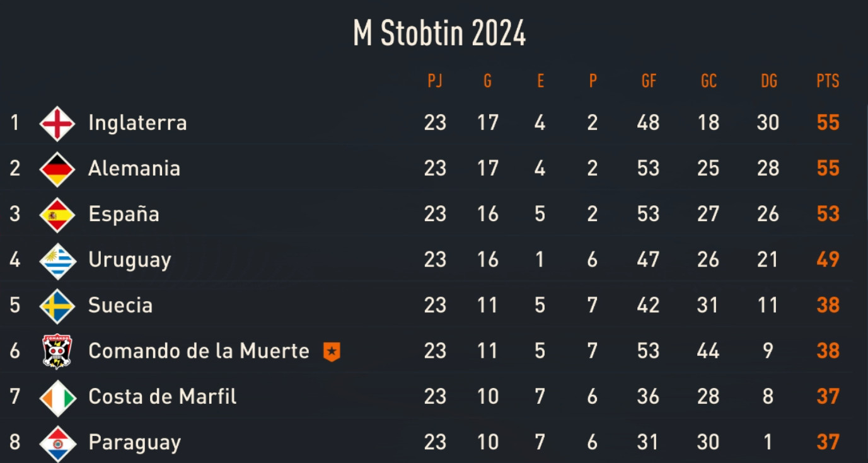
Task: Open the Inglaterra team name
Action: [137, 123]
